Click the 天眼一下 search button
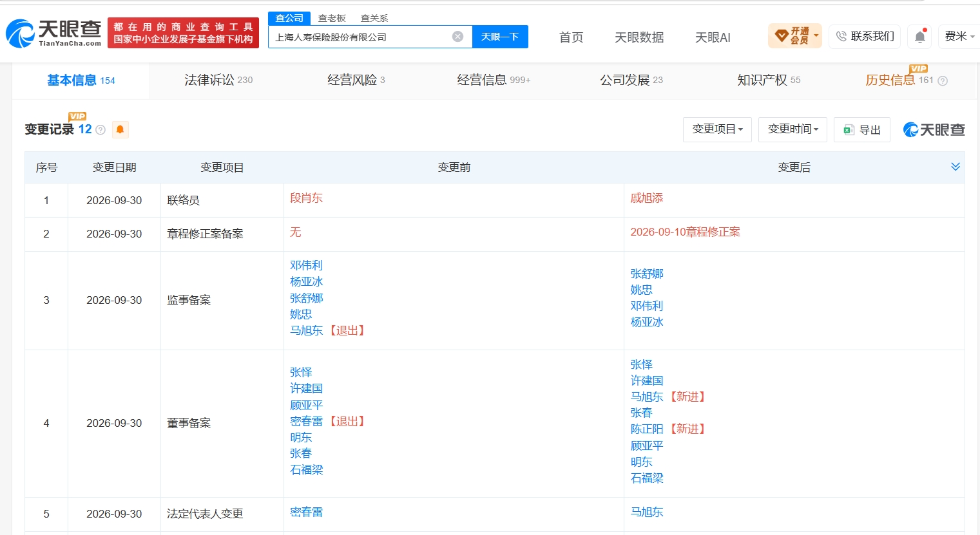 click(500, 37)
